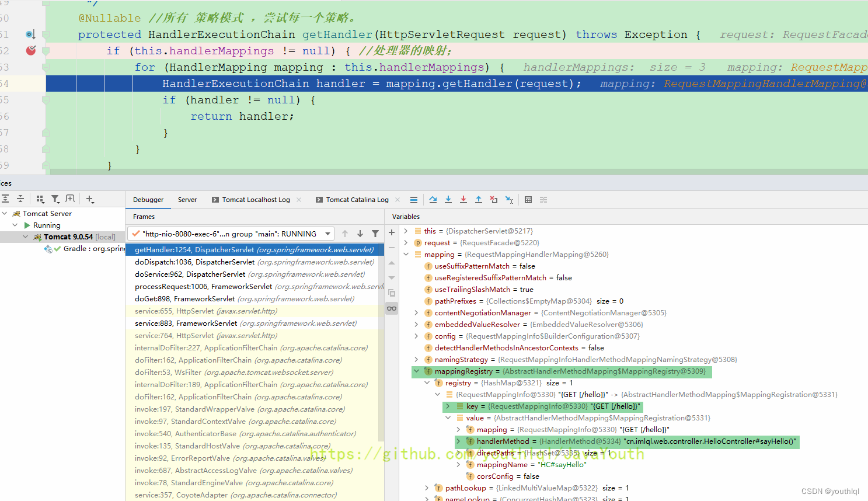This screenshot has height=501, width=868.
Task: Click Trace Current Stream Chain icon
Action: click(x=543, y=200)
